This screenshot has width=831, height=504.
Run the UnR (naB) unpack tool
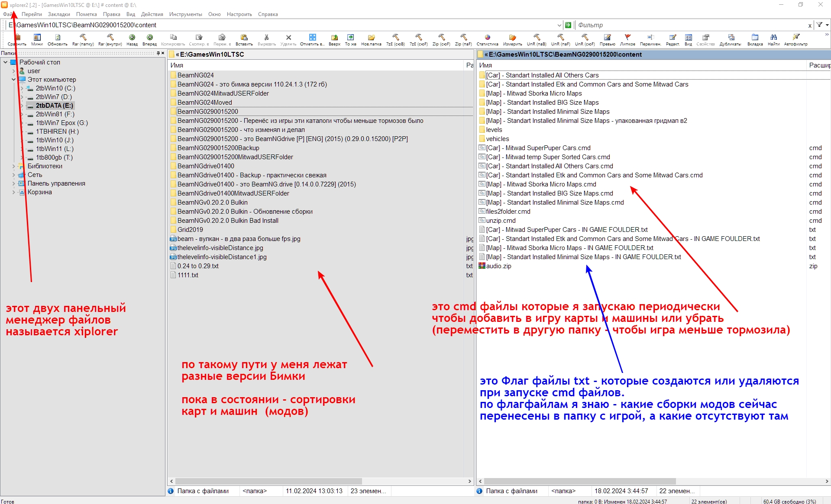coord(537,39)
